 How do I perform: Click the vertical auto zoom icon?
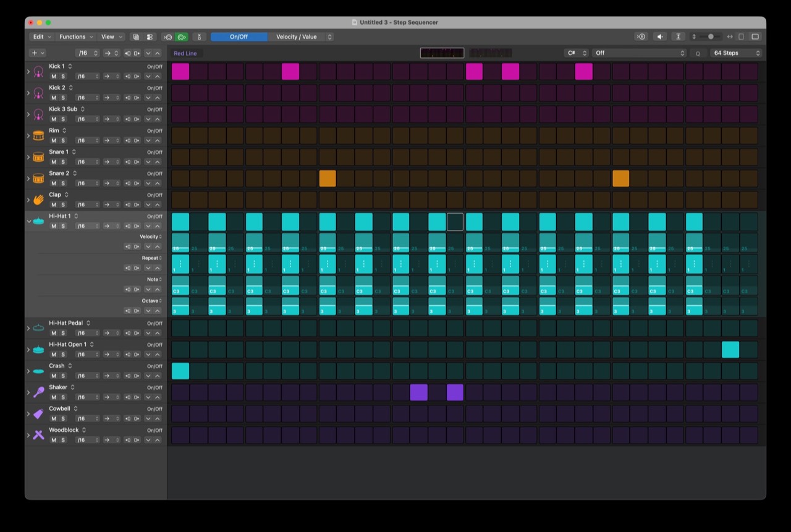678,36
